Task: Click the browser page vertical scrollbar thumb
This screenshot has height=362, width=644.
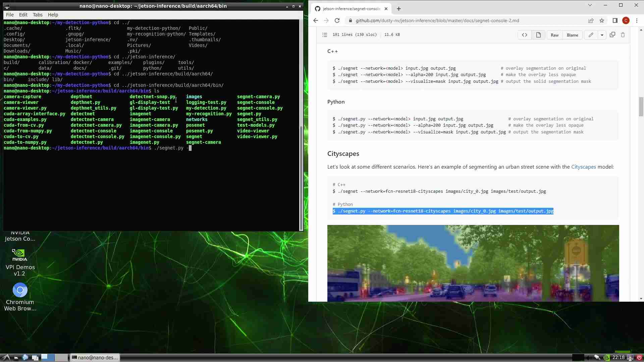Action: [x=641, y=106]
